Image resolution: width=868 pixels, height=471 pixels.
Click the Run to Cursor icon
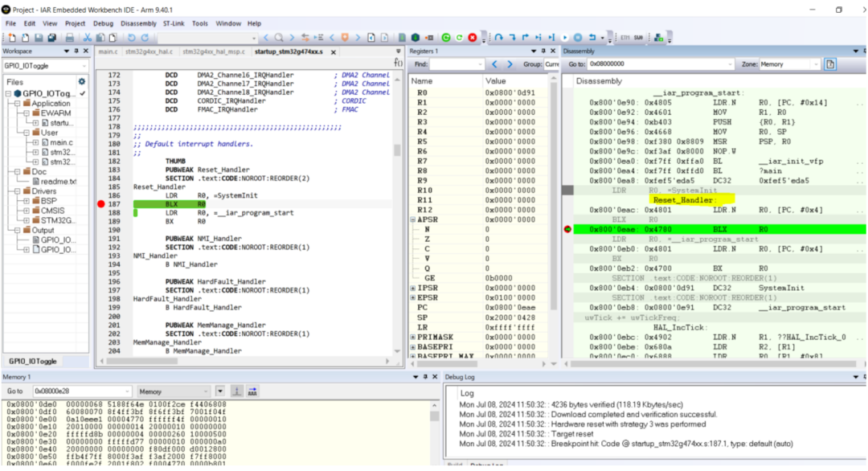[x=552, y=38]
